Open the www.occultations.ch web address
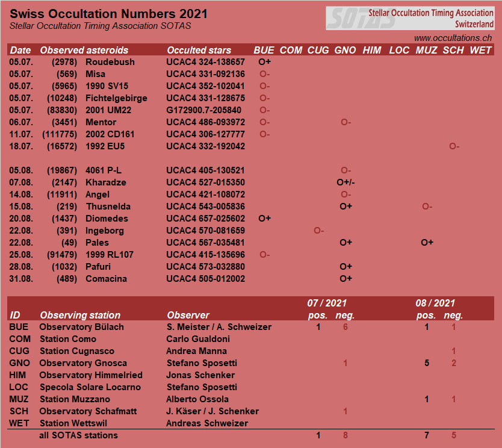502x448 pixels. 453,38
